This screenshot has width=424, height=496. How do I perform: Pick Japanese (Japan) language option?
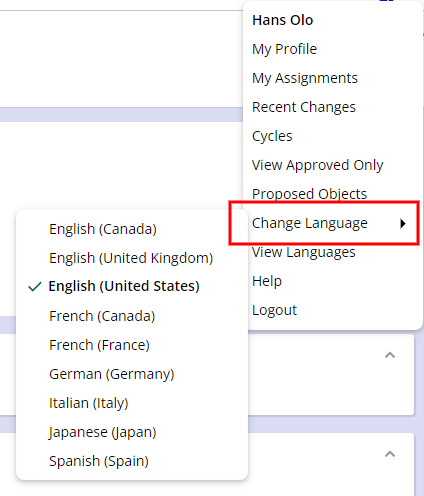(103, 432)
